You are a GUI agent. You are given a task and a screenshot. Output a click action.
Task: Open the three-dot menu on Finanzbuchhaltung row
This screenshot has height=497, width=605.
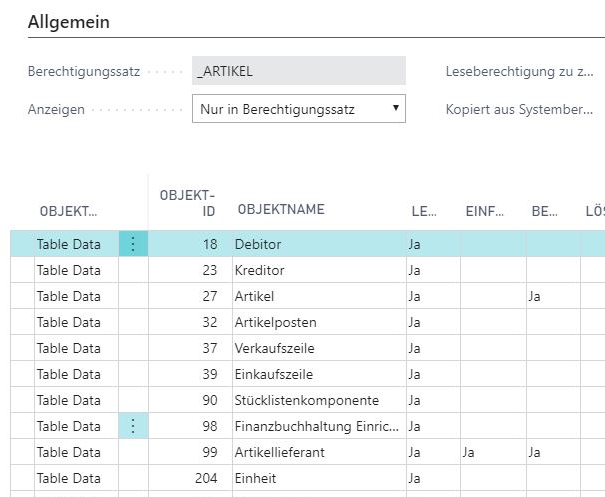coord(133,426)
